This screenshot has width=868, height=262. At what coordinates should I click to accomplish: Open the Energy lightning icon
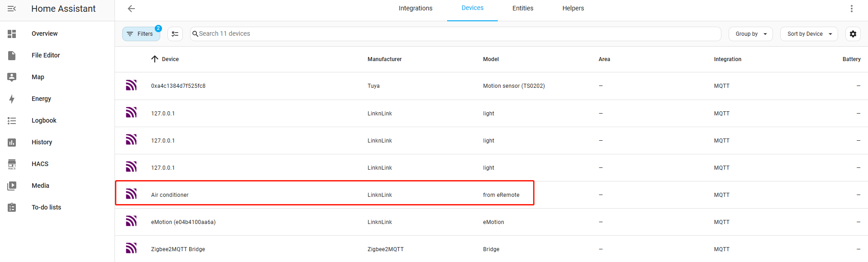pyautogui.click(x=12, y=99)
